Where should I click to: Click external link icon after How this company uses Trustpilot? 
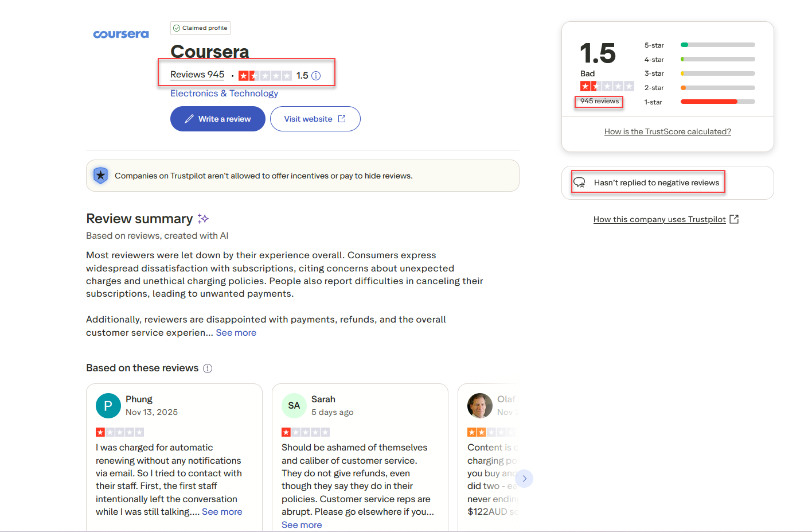tap(734, 219)
